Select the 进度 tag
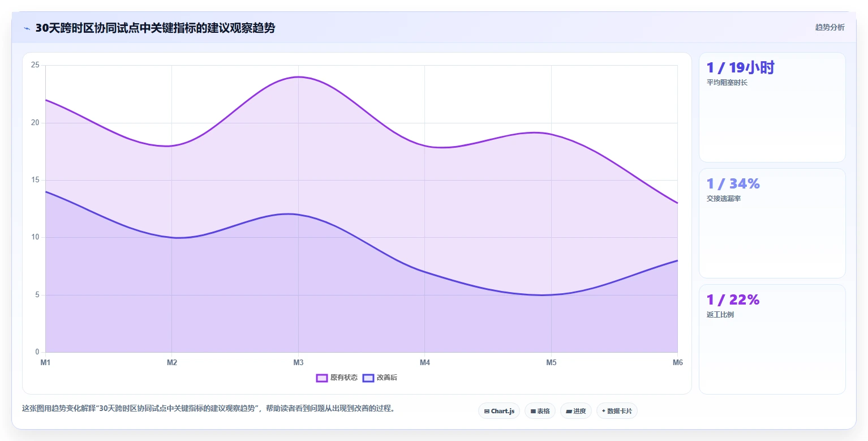Screen dimensions: 868x441 tap(576, 411)
